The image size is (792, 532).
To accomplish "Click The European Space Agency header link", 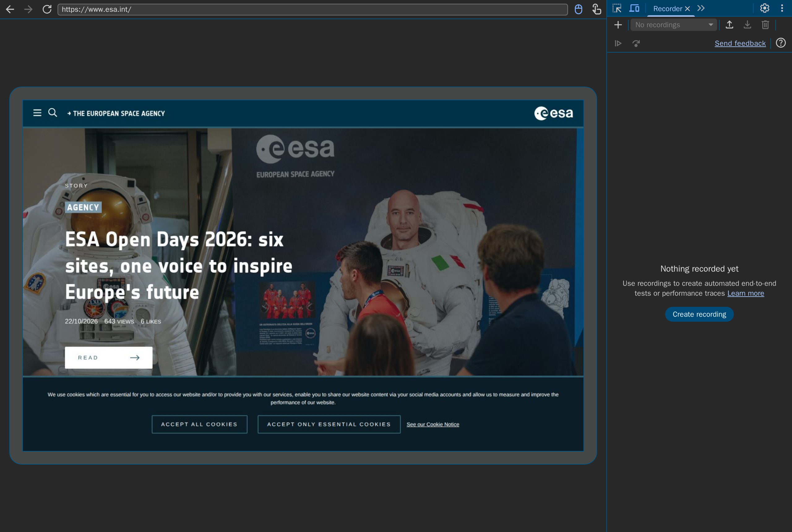I will (116, 114).
